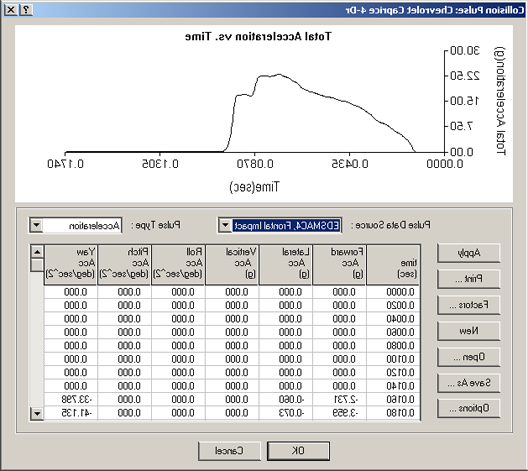Click Pitch Acc cell in the 0.0100 row
This screenshot has width=528, height=471.
coord(124,359)
